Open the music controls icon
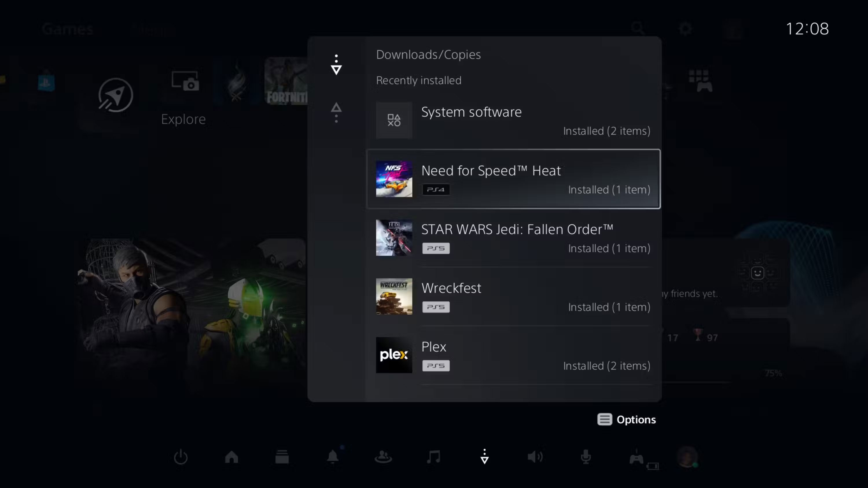The width and height of the screenshot is (868, 488). 434,457
